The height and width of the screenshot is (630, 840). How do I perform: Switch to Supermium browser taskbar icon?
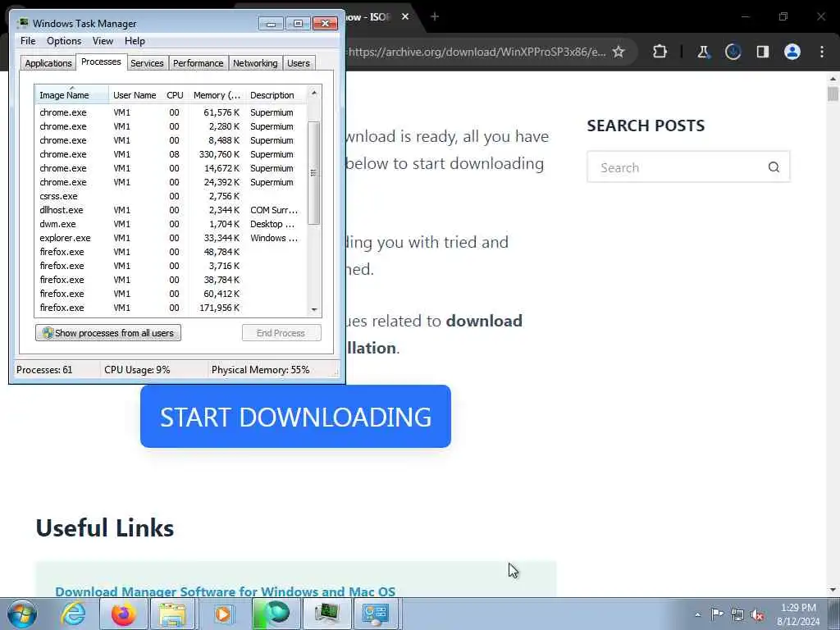(x=274, y=614)
